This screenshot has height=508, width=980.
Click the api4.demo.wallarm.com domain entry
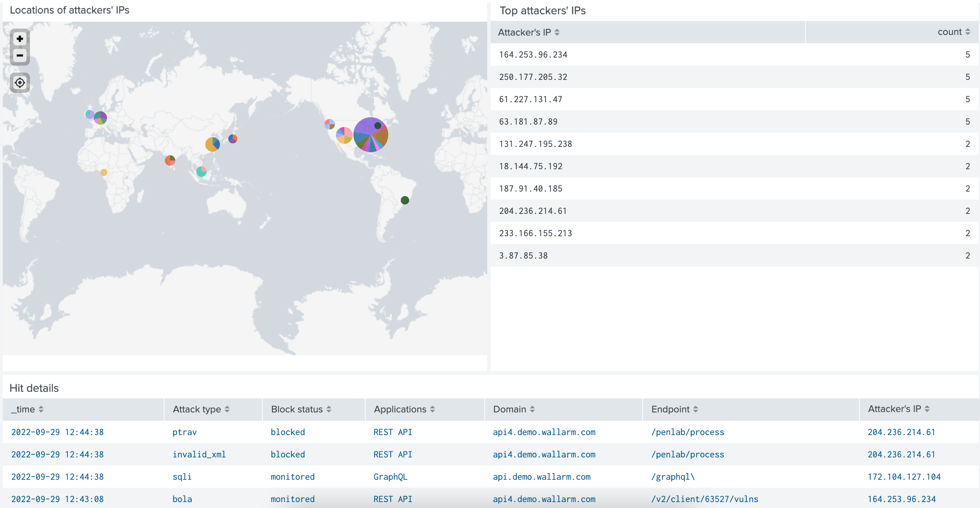coord(544,432)
